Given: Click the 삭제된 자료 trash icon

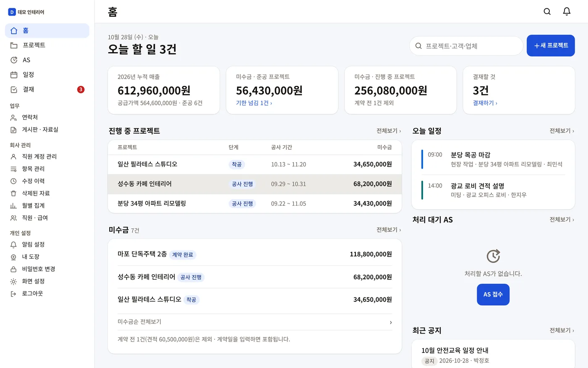Looking at the screenshot, I should pos(13,193).
